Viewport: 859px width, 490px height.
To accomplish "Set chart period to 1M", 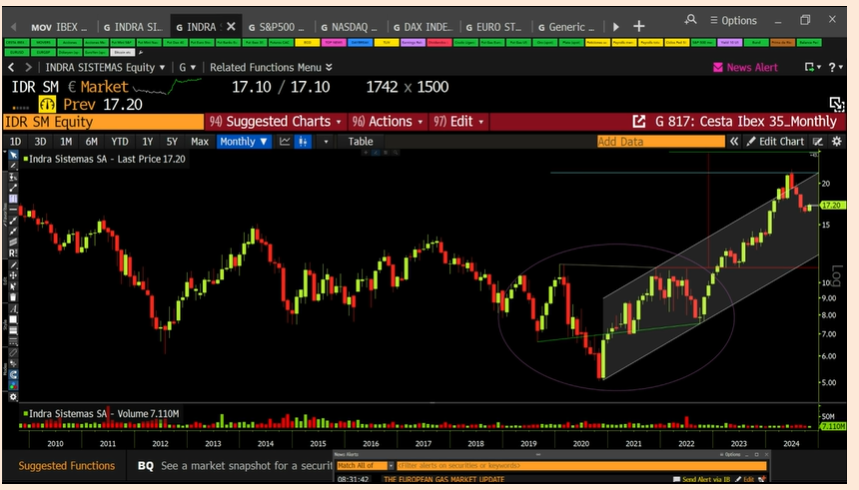I will pyautogui.click(x=66, y=141).
